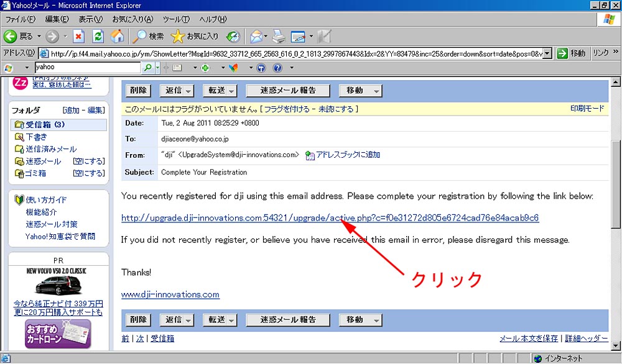This screenshot has height=364, width=622.
Task: Go to the browser Home page icon
Action: 116,36
